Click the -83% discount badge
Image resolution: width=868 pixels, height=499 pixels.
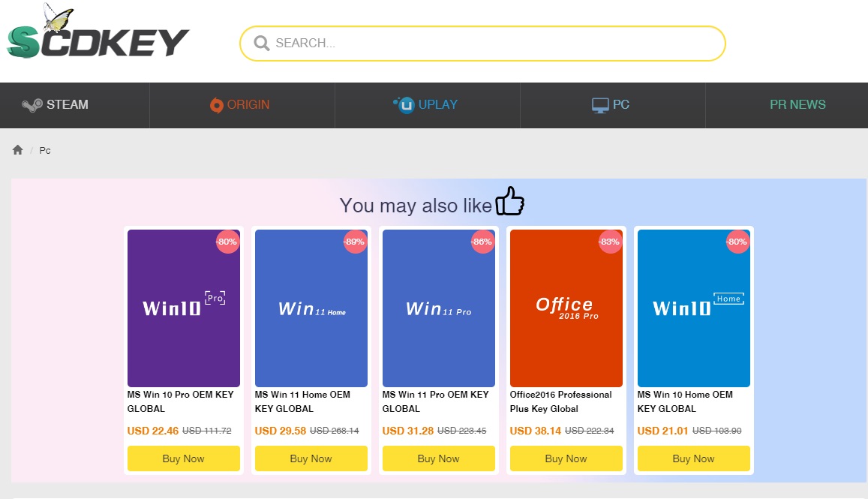609,242
